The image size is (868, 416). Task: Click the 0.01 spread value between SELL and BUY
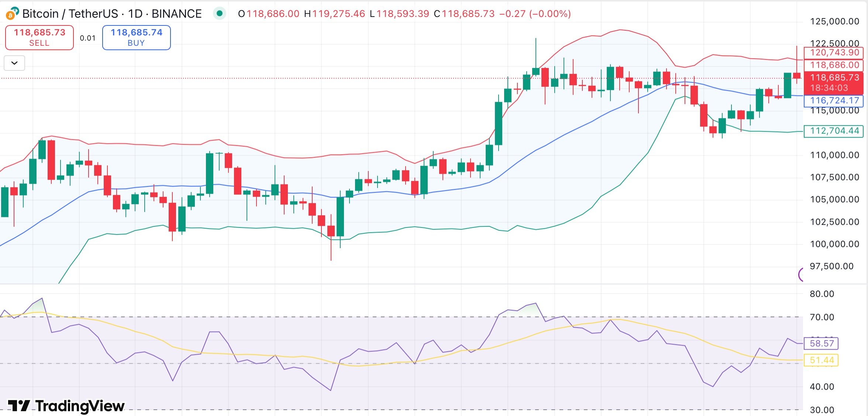click(87, 37)
